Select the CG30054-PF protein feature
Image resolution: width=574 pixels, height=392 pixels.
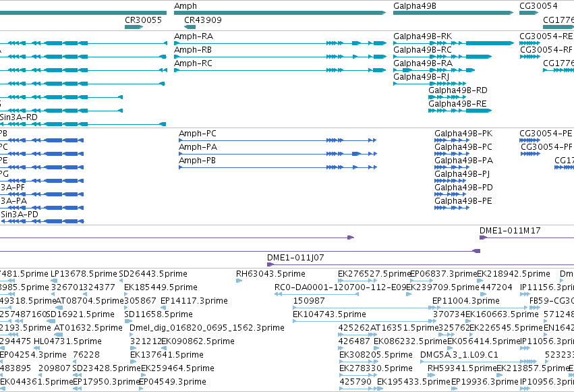[530, 154]
